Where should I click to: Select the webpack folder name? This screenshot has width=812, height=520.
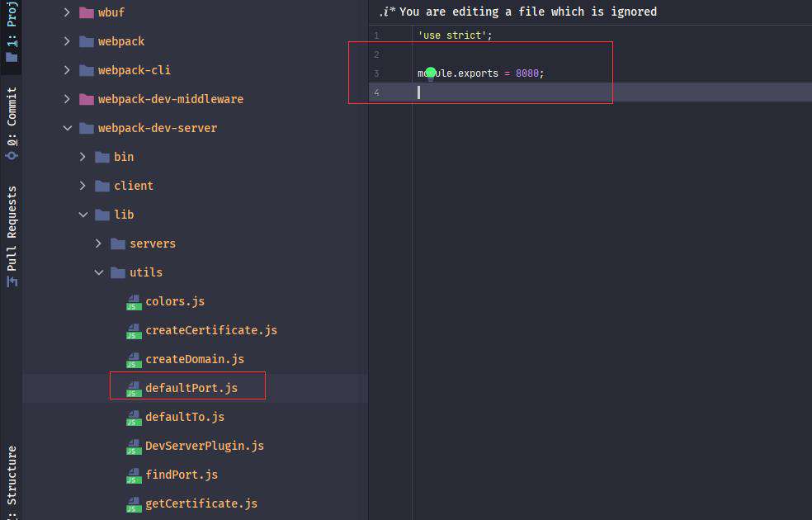[x=121, y=41]
